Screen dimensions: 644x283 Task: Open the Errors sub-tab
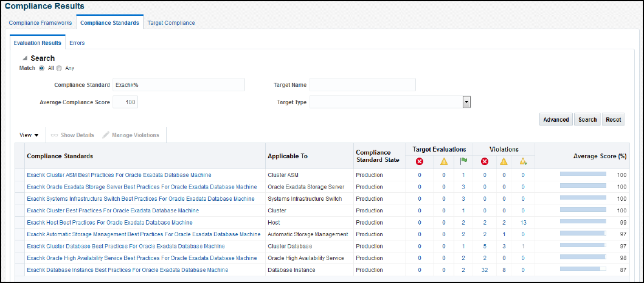(x=77, y=43)
